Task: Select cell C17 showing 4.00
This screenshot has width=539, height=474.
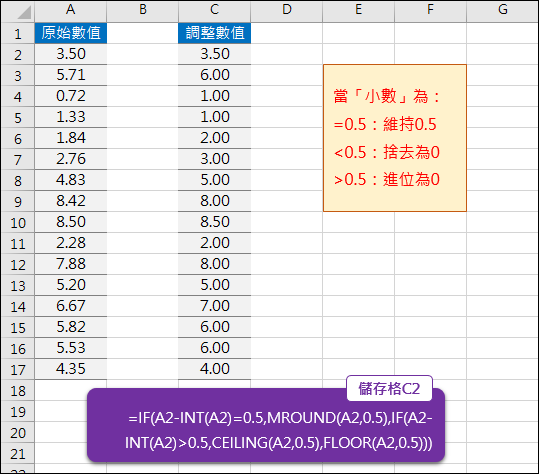Action: click(214, 369)
